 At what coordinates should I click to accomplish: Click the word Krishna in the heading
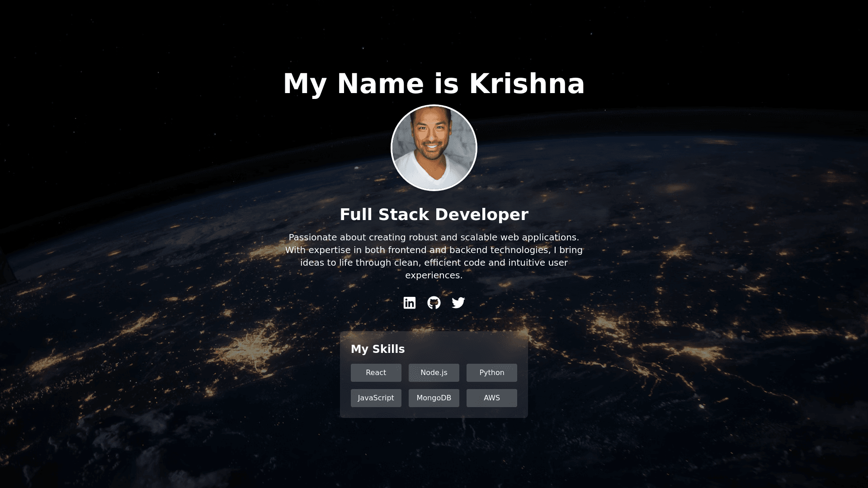point(527,84)
